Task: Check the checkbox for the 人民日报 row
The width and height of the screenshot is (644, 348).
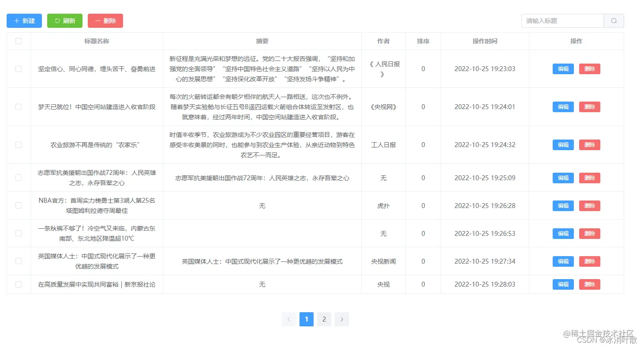Action: click(18, 69)
